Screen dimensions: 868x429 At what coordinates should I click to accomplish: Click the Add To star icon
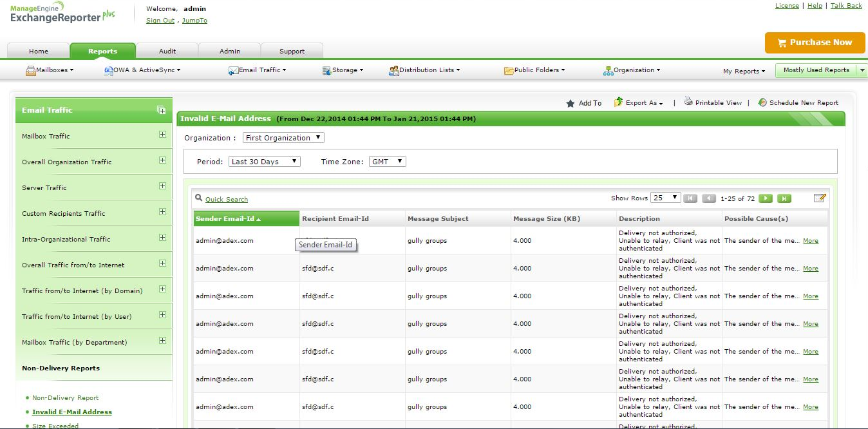click(x=570, y=103)
